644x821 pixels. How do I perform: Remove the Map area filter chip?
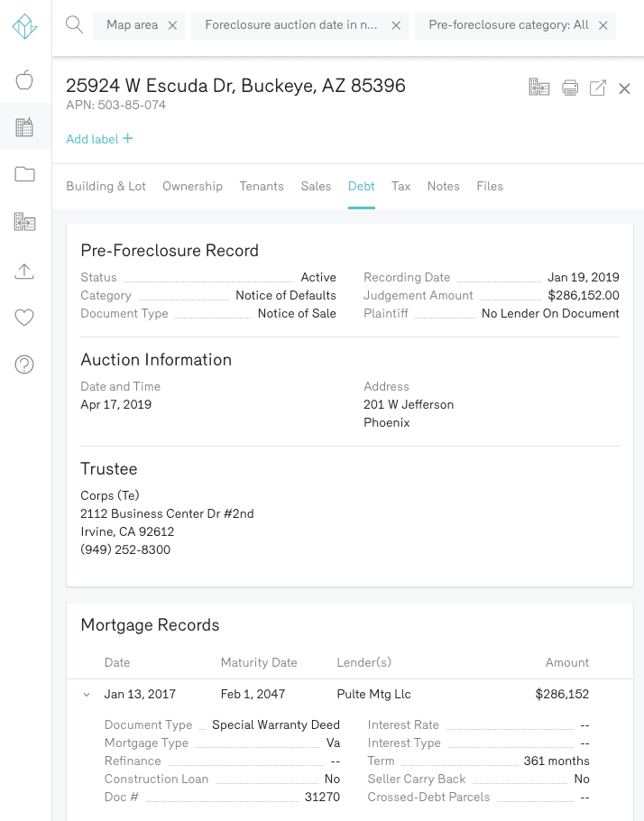[x=172, y=26]
